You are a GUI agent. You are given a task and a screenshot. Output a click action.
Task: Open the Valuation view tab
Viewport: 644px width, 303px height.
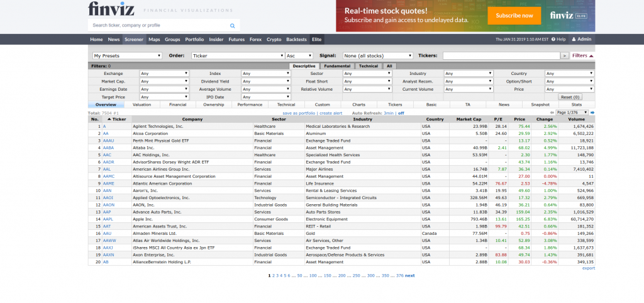142,105
